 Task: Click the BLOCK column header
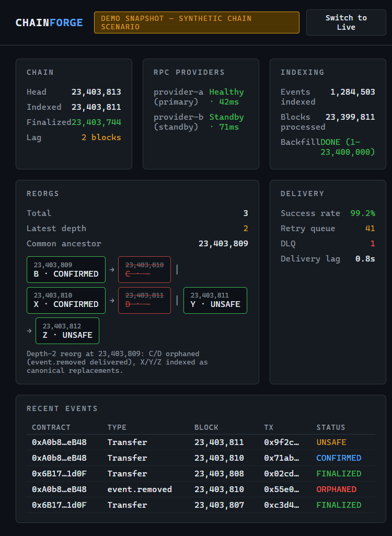[206, 427]
